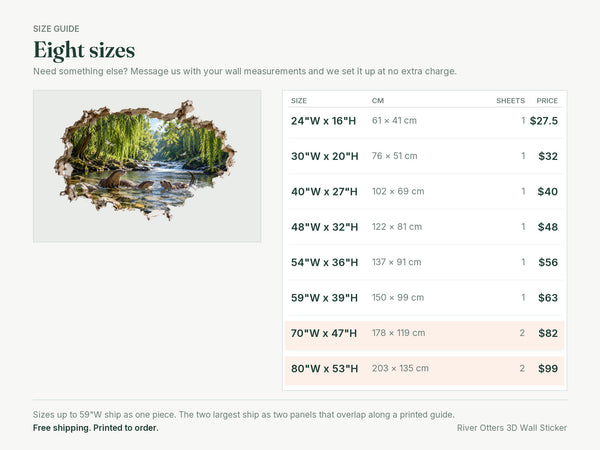Click the 203 × 135 cm measurement
This screenshot has height=450, width=600.
pyautogui.click(x=400, y=368)
